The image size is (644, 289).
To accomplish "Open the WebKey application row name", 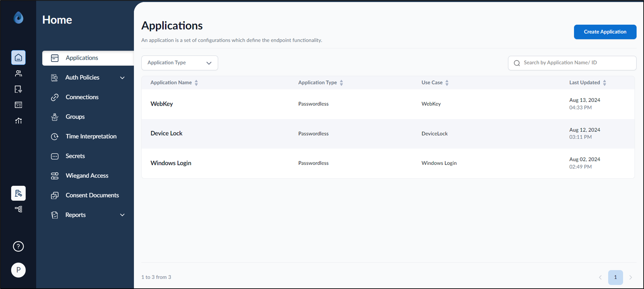I will 162,104.
